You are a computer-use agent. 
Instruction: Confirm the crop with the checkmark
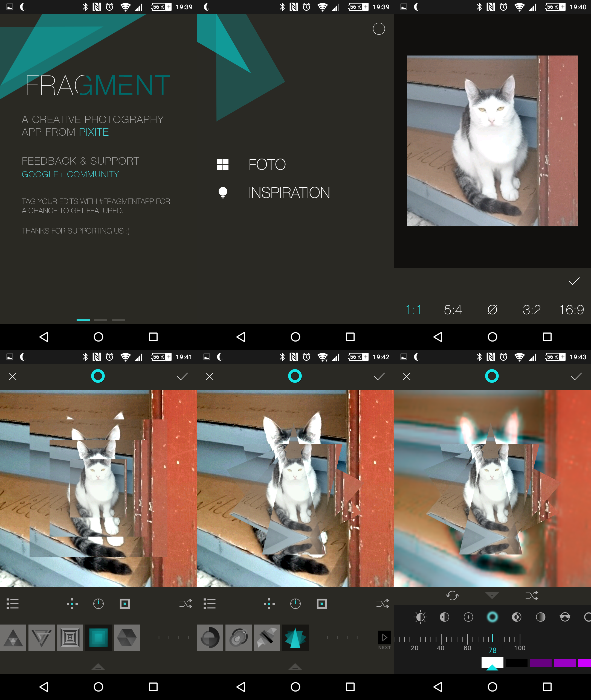[x=574, y=281]
